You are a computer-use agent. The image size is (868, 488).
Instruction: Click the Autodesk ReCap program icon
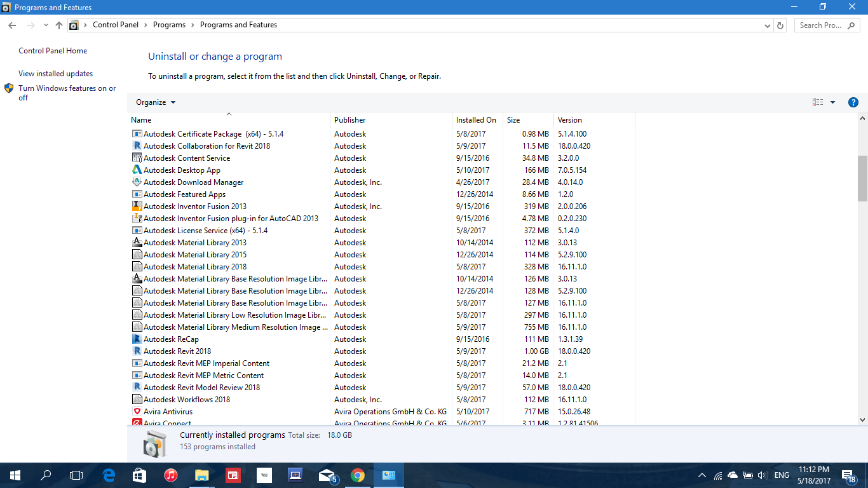pyautogui.click(x=137, y=339)
